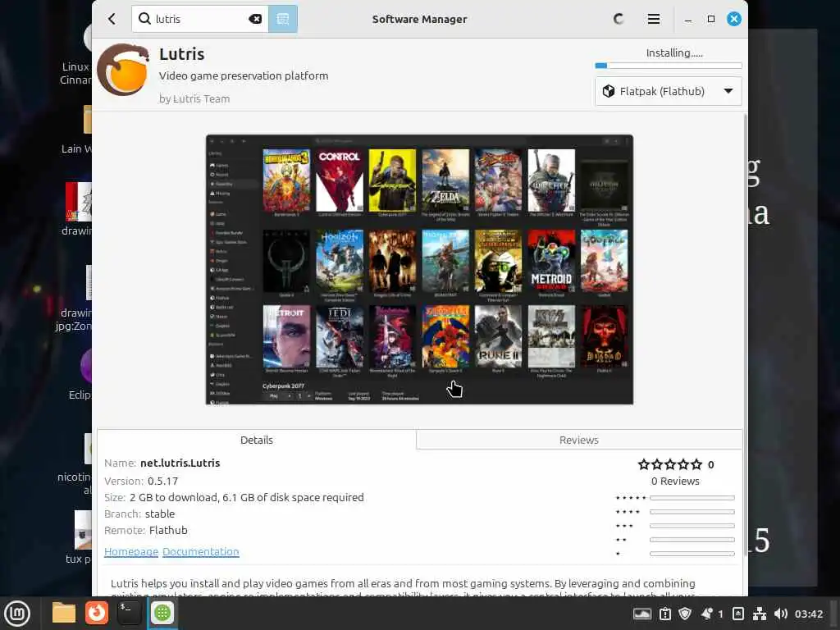
Task: Click the loading spinner in header
Action: point(619,20)
